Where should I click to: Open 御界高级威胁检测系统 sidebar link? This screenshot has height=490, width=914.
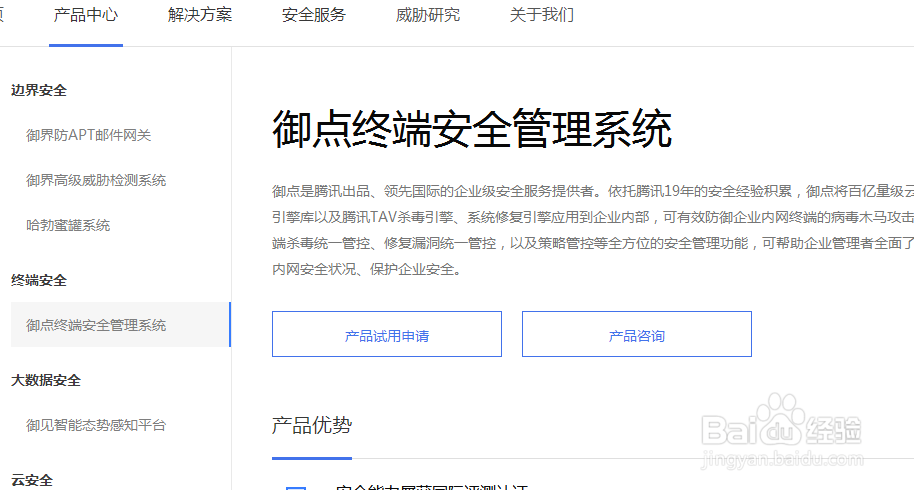(x=96, y=181)
